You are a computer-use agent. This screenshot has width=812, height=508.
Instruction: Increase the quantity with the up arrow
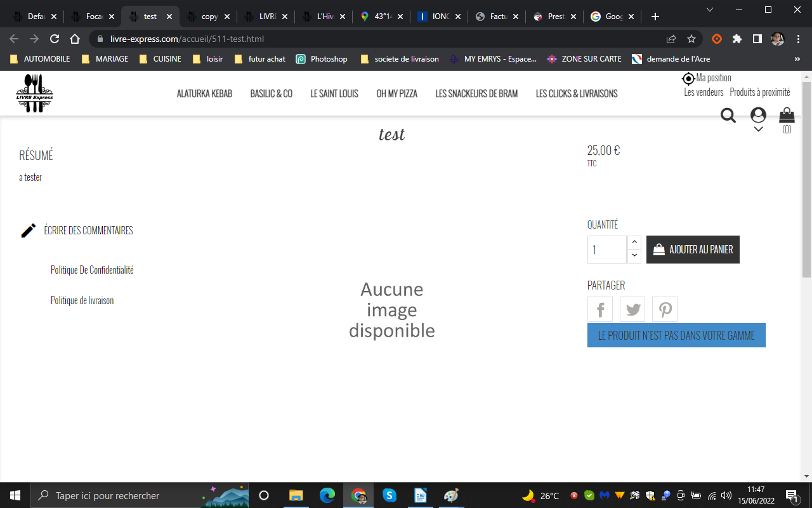point(634,243)
